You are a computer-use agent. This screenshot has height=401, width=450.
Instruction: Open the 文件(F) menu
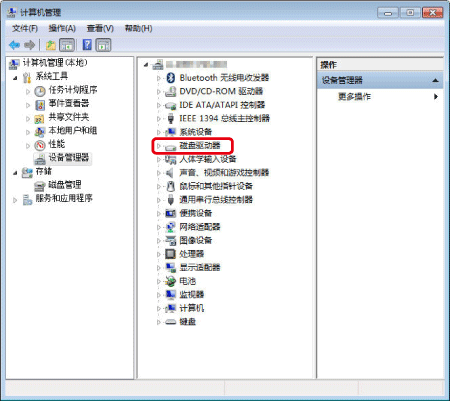pos(25,28)
